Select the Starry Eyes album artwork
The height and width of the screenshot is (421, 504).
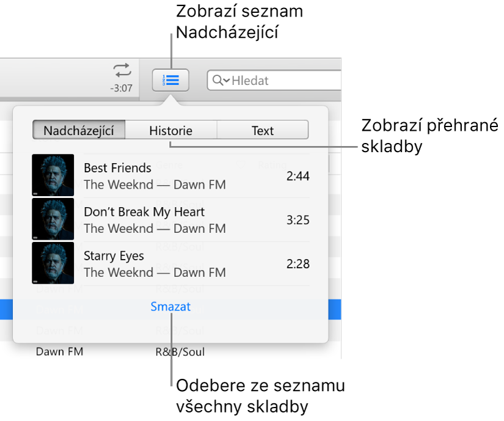point(53,263)
